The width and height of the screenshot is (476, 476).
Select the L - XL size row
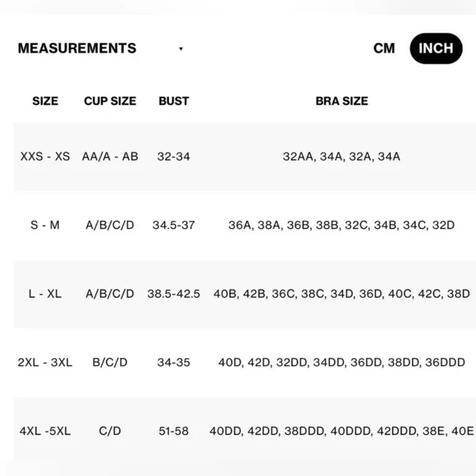tap(245, 294)
